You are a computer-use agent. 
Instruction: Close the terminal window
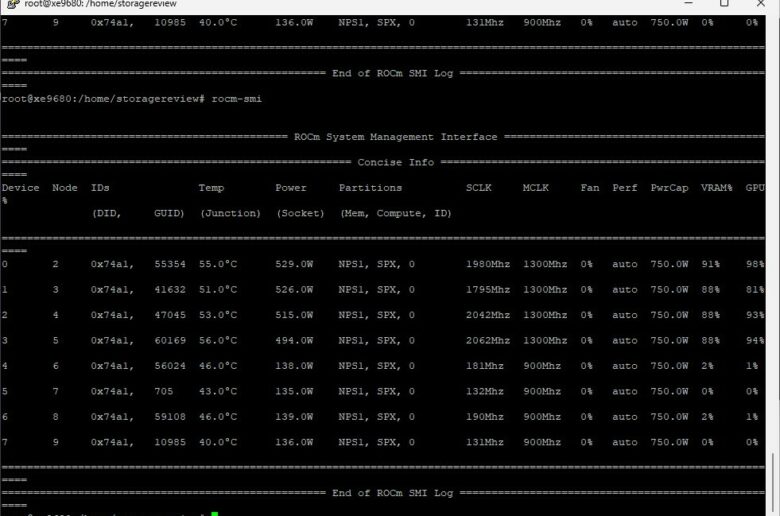pyautogui.click(x=761, y=3)
